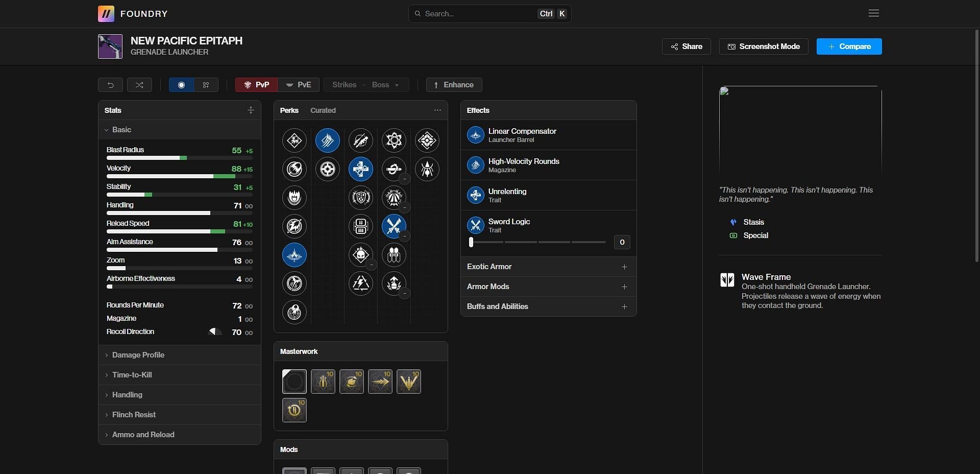Expand the Buffs and Abilities row
This screenshot has height=474, width=980.
tap(549, 306)
